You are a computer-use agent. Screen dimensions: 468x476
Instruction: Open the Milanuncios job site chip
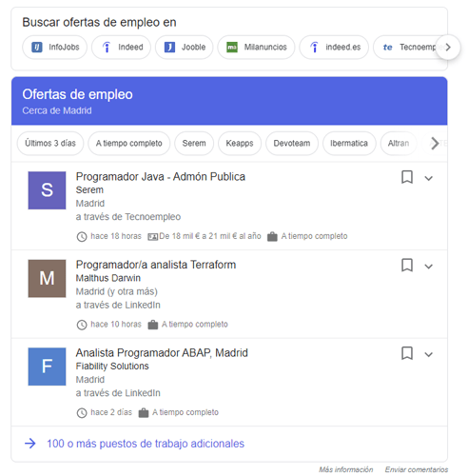256,48
